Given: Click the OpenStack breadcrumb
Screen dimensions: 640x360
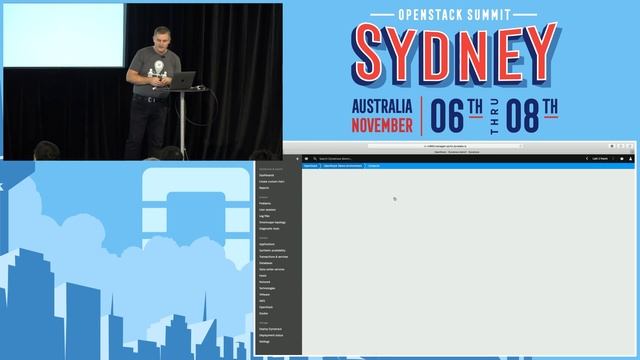Looking at the screenshot, I should (x=310, y=166).
